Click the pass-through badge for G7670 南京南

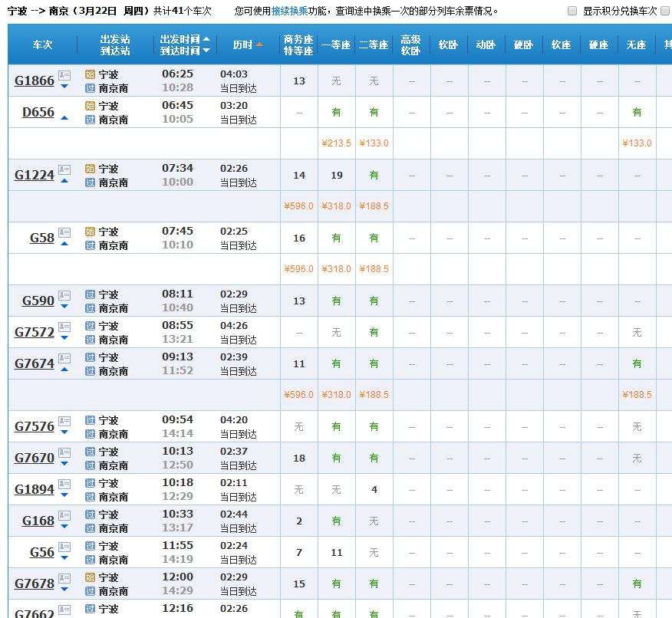[x=90, y=465]
